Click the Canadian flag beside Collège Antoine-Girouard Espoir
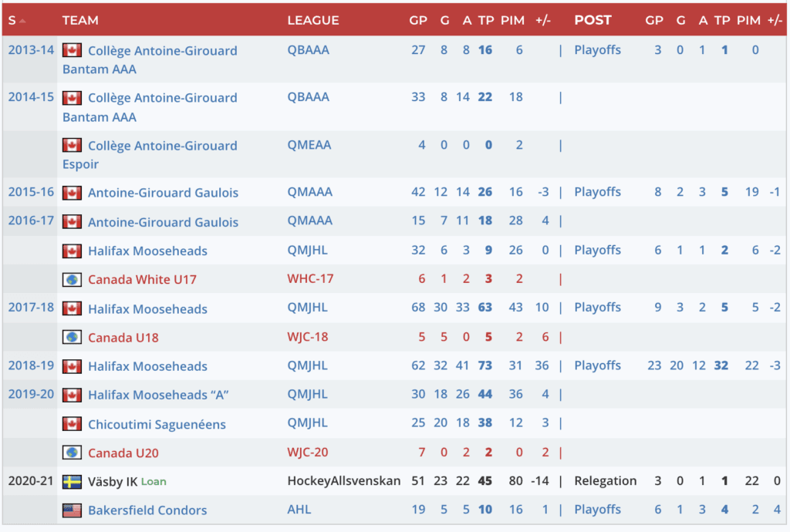 click(72, 145)
